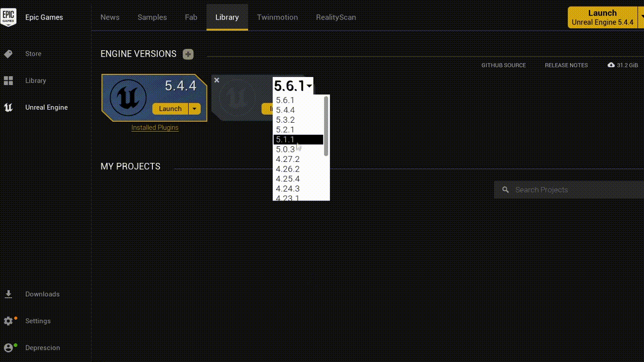Image resolution: width=644 pixels, height=362 pixels.
Task: Click the magnifier in Search Projects
Action: 505,190
